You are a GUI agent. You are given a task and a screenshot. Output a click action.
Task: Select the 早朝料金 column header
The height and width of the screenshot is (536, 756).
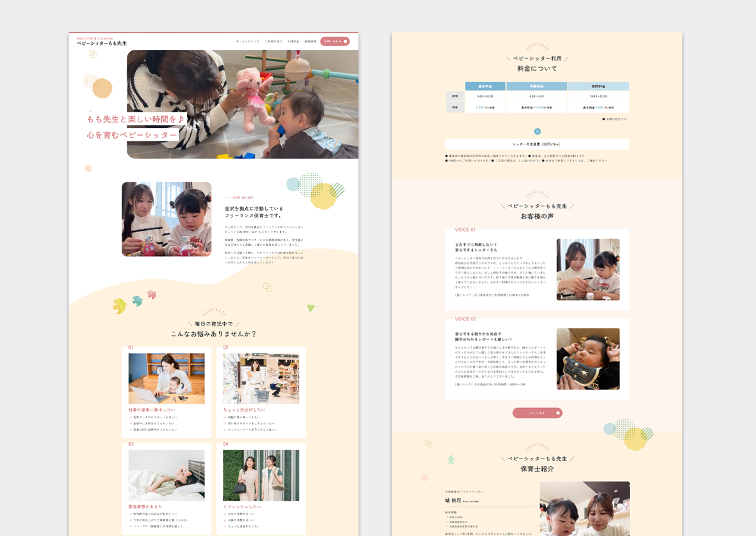[x=537, y=86]
